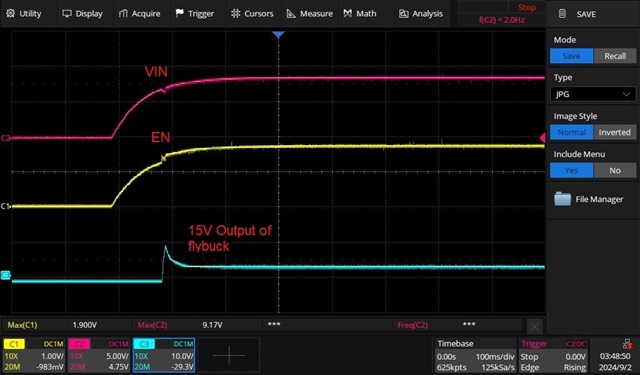This screenshot has width=640, height=375.
Task: Open the Utility menu
Action: click(x=24, y=13)
